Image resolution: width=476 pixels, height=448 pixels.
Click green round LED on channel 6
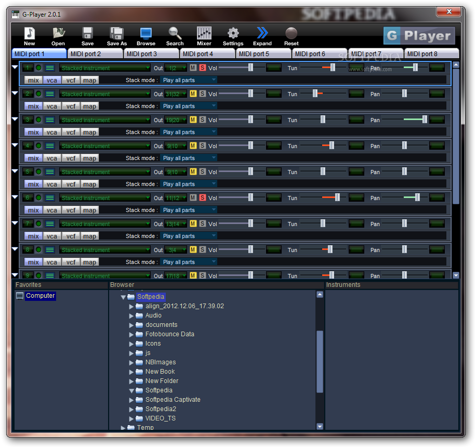[x=38, y=198]
